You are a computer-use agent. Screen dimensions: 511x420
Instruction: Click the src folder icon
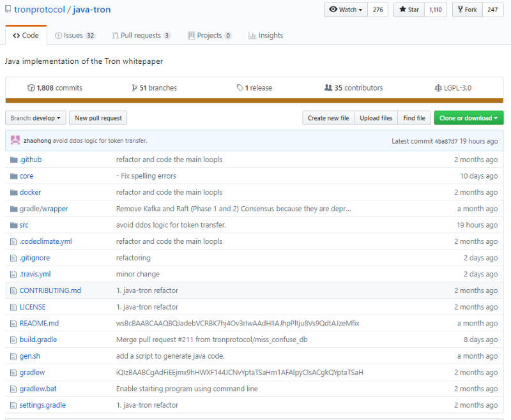[x=13, y=225]
